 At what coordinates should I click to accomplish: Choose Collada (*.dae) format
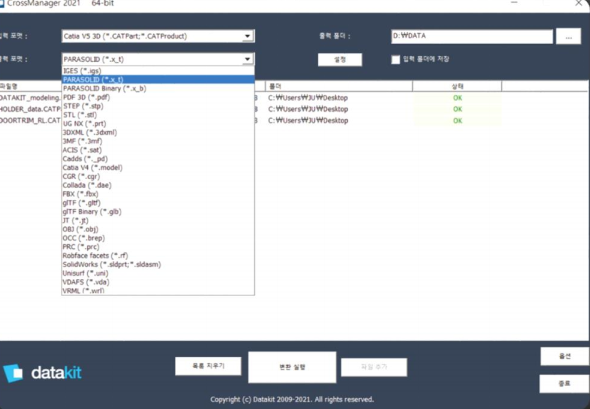click(158, 185)
